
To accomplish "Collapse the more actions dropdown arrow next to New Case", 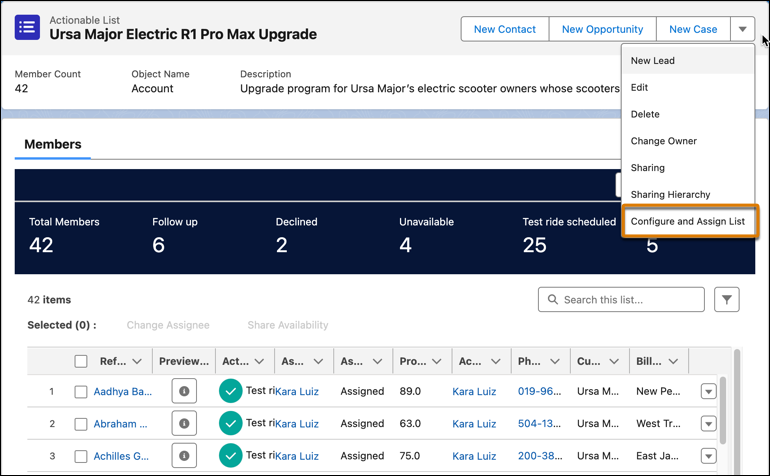I will [x=742, y=29].
